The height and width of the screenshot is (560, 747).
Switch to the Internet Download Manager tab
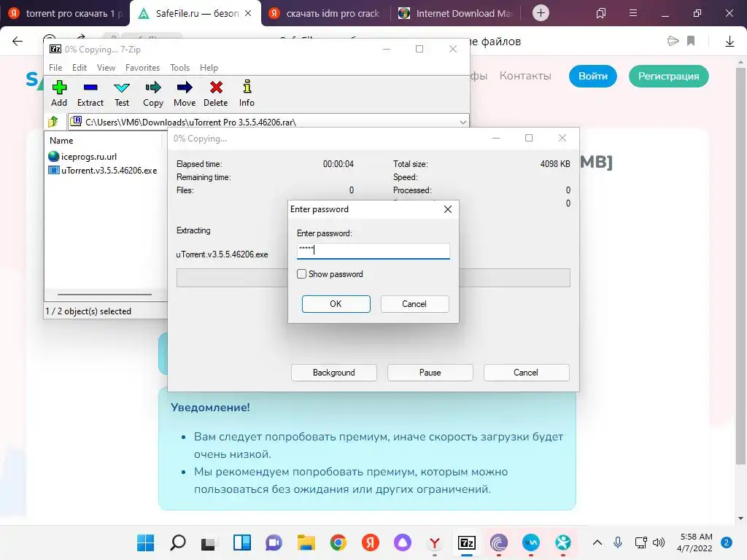[455, 13]
